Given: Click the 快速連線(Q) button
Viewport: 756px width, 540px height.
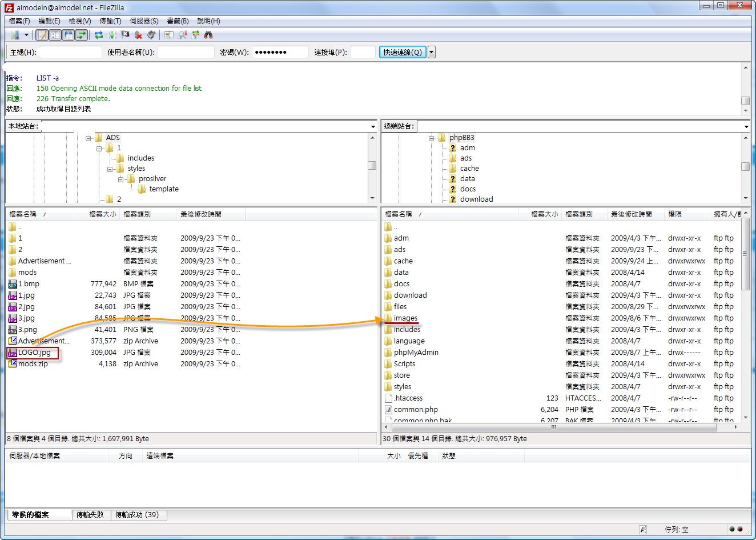Looking at the screenshot, I should pyautogui.click(x=403, y=52).
